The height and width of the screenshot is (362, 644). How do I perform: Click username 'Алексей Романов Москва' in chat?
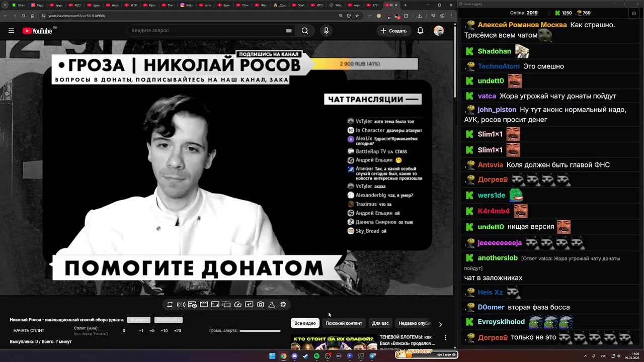[522, 25]
